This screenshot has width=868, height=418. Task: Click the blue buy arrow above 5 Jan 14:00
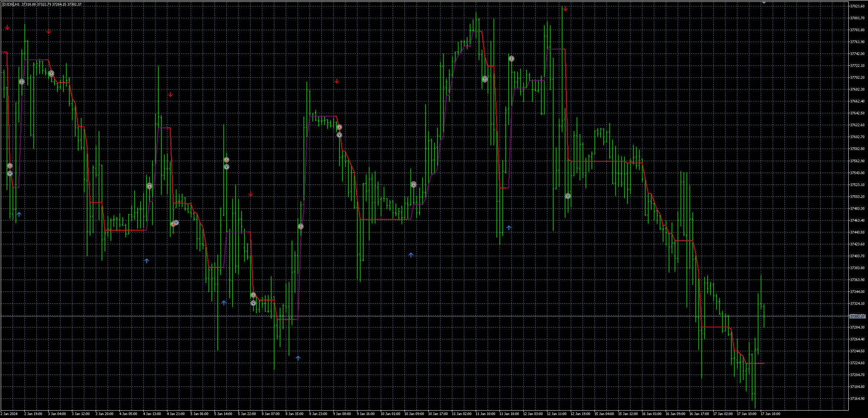(x=224, y=303)
